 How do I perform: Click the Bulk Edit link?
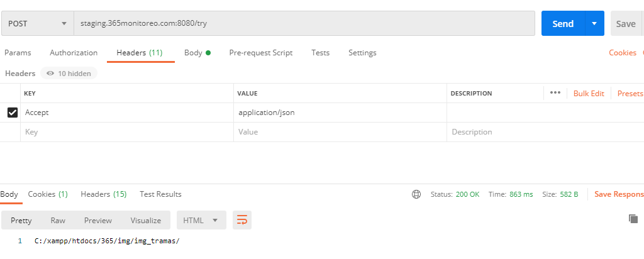[x=588, y=93]
